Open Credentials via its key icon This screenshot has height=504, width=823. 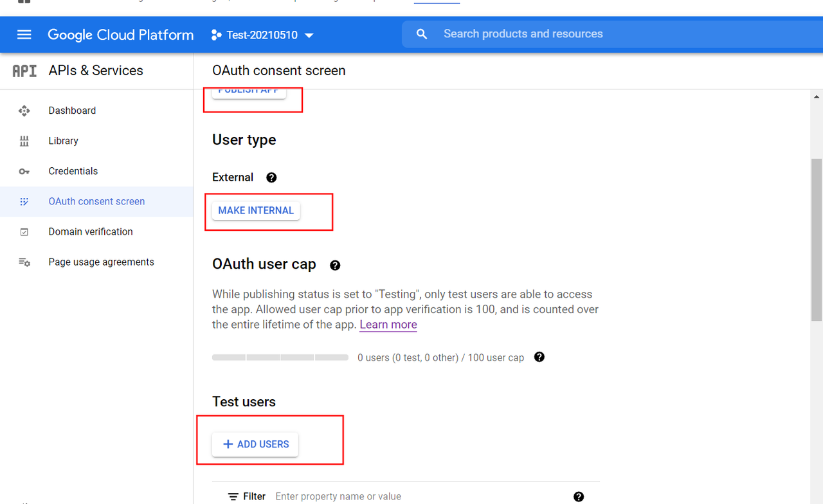coord(24,171)
